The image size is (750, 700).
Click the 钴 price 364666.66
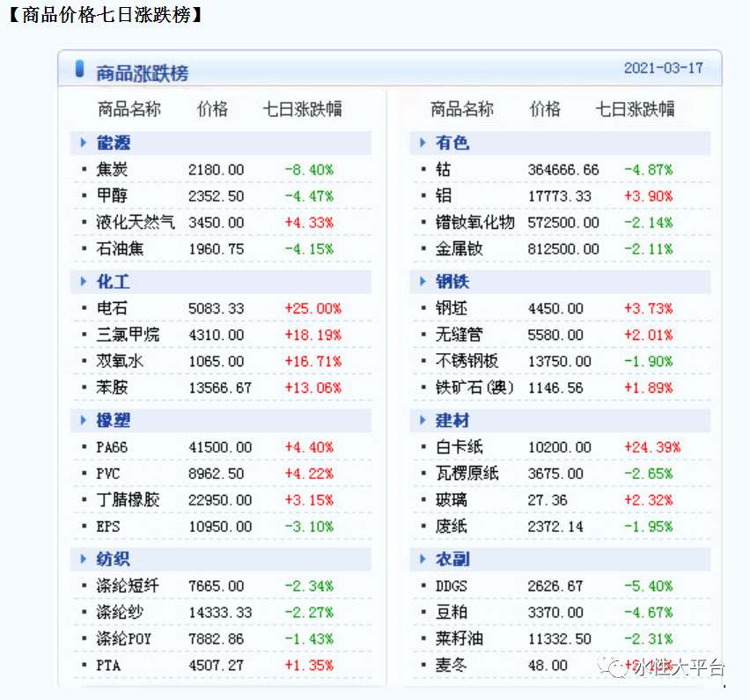[563, 169]
